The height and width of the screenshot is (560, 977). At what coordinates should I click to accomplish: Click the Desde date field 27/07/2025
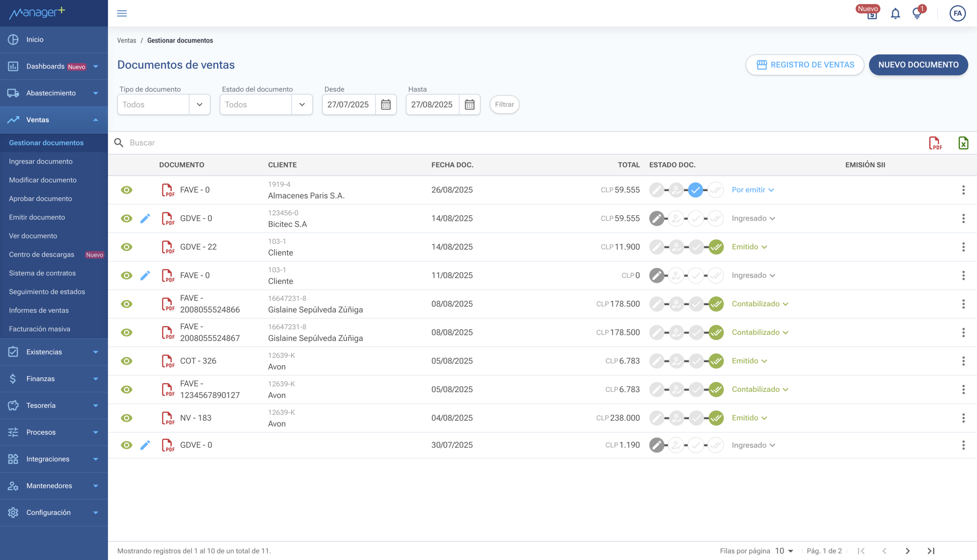[x=348, y=105]
